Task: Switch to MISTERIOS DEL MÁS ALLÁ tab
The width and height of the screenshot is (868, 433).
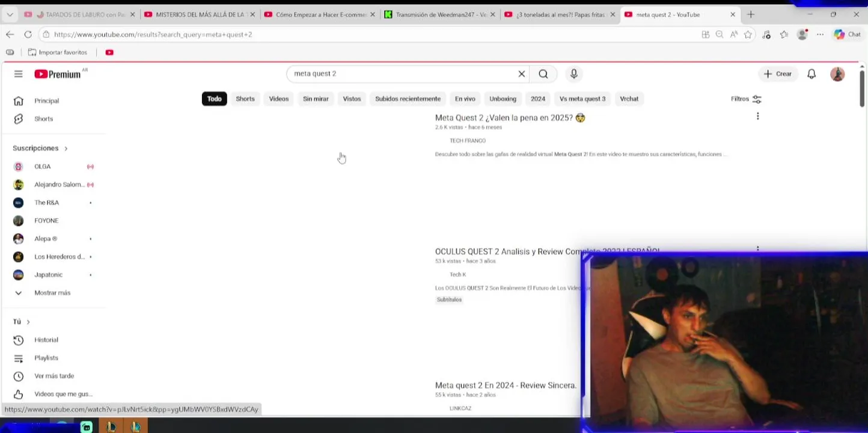Action: tap(199, 14)
